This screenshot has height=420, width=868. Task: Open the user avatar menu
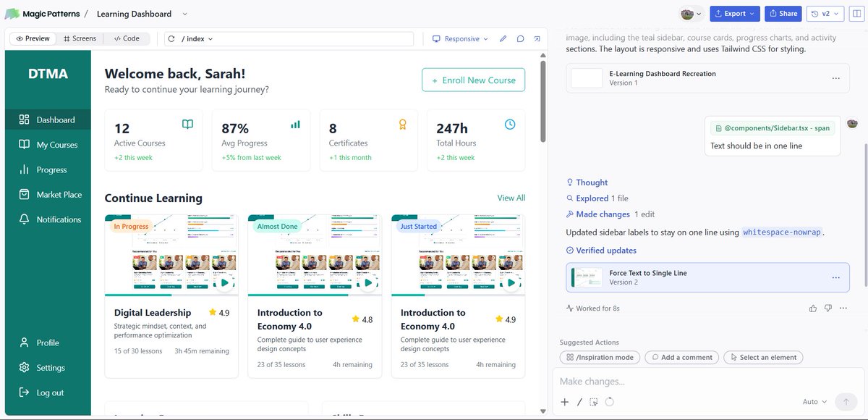[692, 14]
